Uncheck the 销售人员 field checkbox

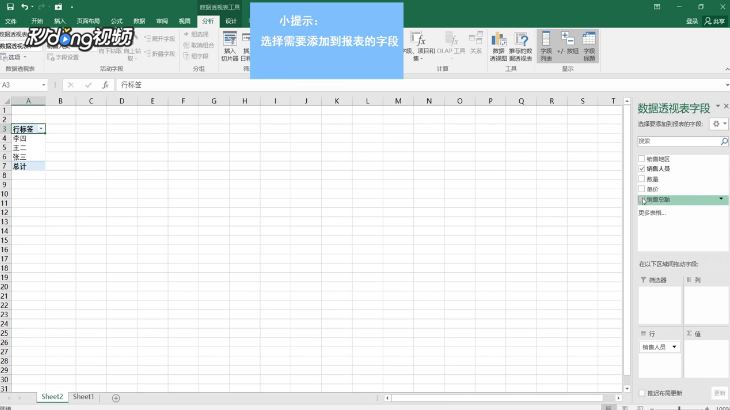(642, 168)
